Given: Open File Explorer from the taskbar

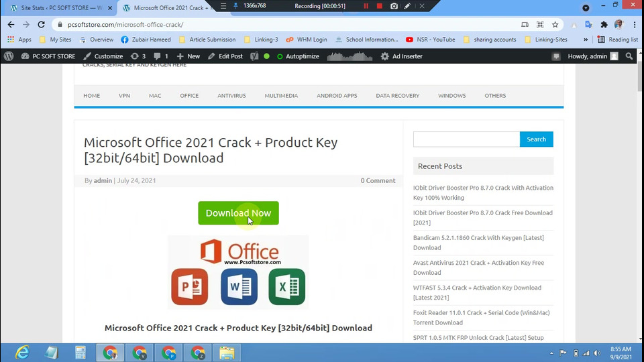Looking at the screenshot, I should (227, 353).
